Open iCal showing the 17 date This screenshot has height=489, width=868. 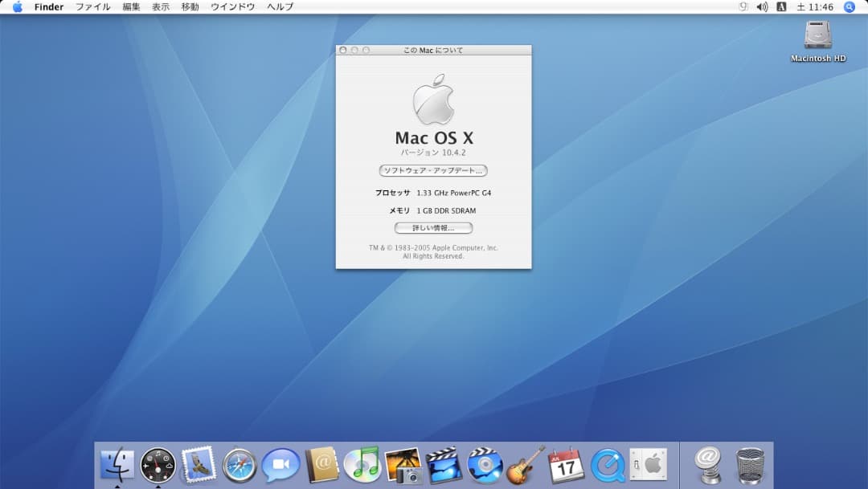[x=565, y=464]
